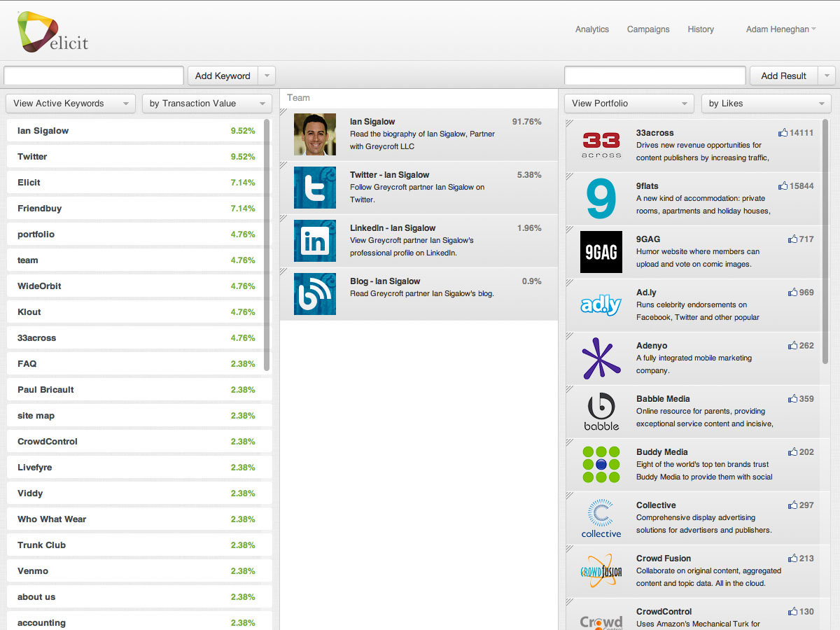
Task: Click the Twitter icon for Ian Sigalow
Action: click(315, 188)
